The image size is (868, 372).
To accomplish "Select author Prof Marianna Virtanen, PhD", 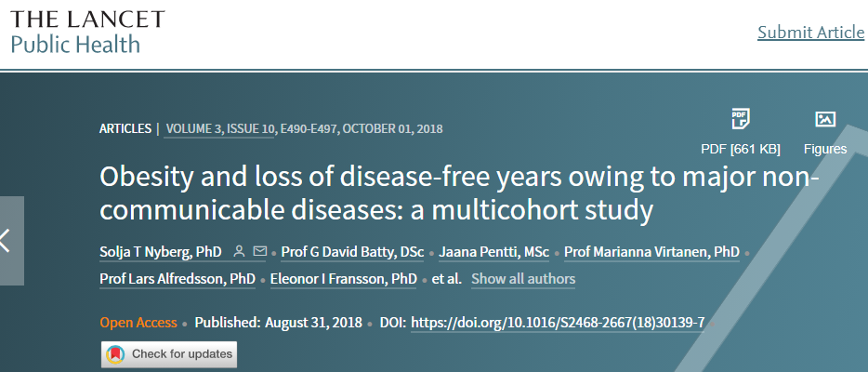I will [x=651, y=252].
